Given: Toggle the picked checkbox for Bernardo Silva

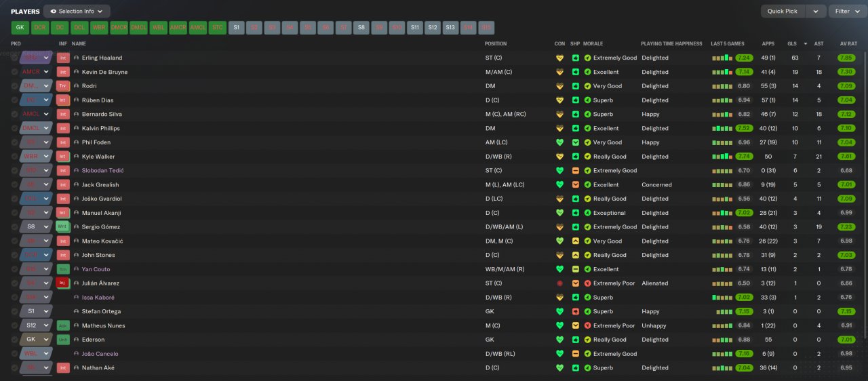Looking at the screenshot, I should [x=14, y=114].
